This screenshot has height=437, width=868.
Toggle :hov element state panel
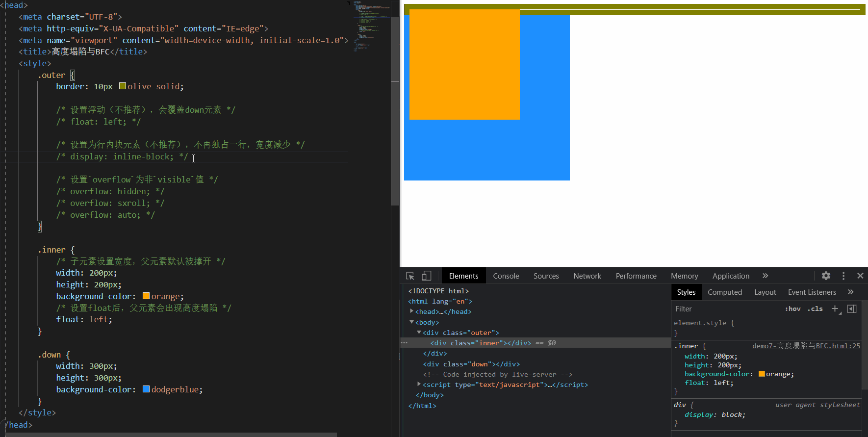point(793,308)
